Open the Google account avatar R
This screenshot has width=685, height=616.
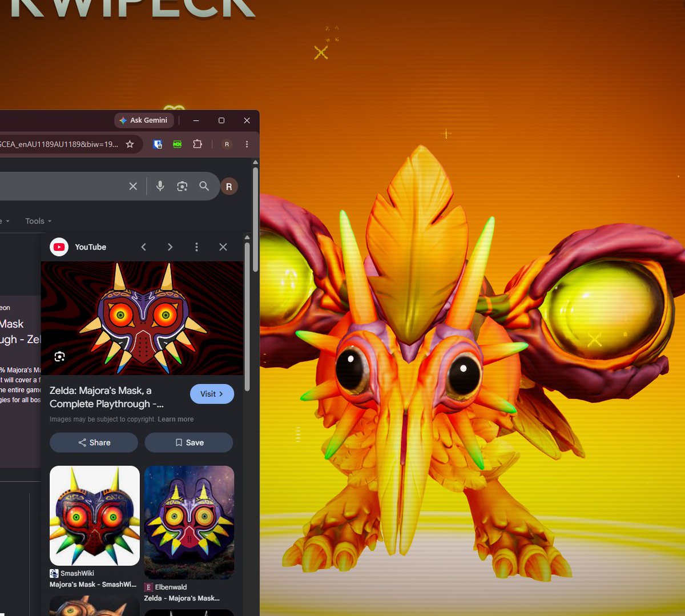[x=229, y=186]
